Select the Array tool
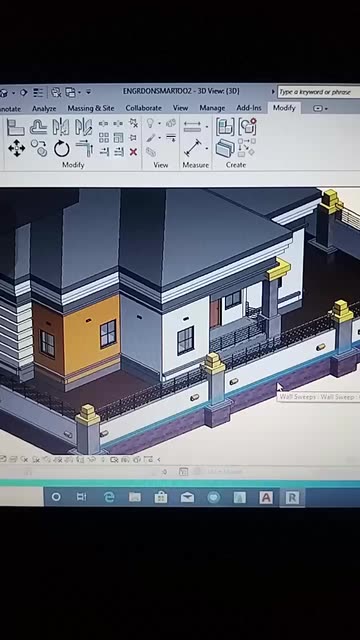360x640 pixels. (x=104, y=138)
